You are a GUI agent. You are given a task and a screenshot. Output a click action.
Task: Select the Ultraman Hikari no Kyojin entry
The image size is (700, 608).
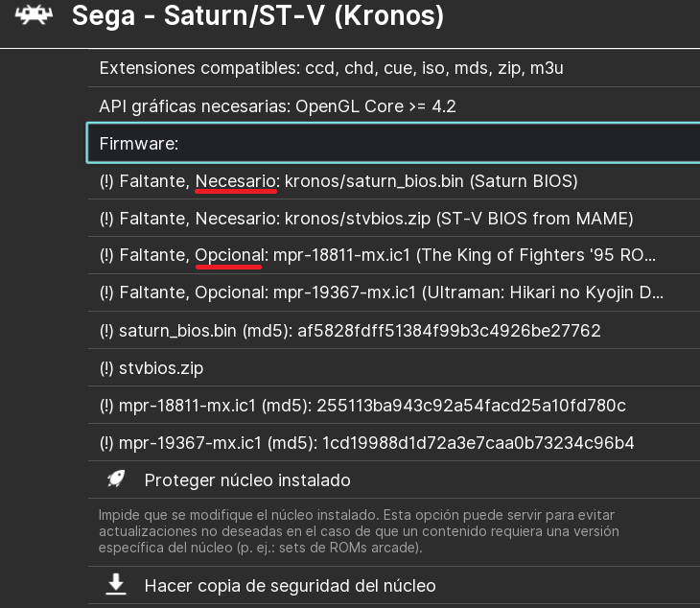381,293
